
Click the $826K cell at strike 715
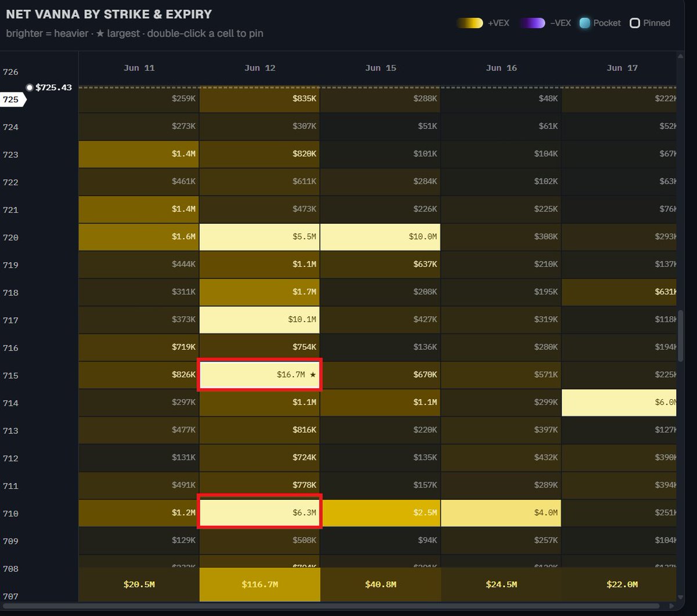point(139,375)
